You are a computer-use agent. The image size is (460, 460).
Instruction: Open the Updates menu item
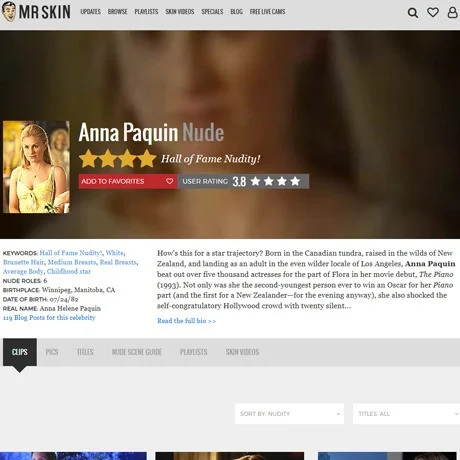point(90,12)
